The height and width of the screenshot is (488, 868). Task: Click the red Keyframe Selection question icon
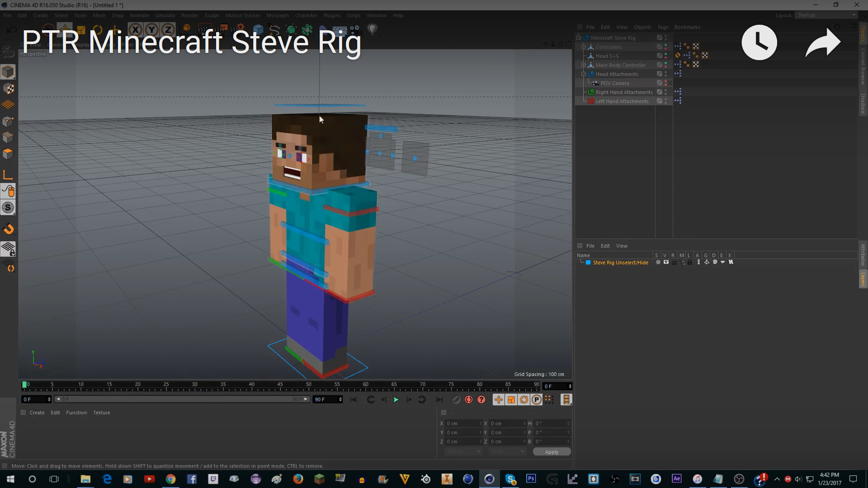click(481, 399)
